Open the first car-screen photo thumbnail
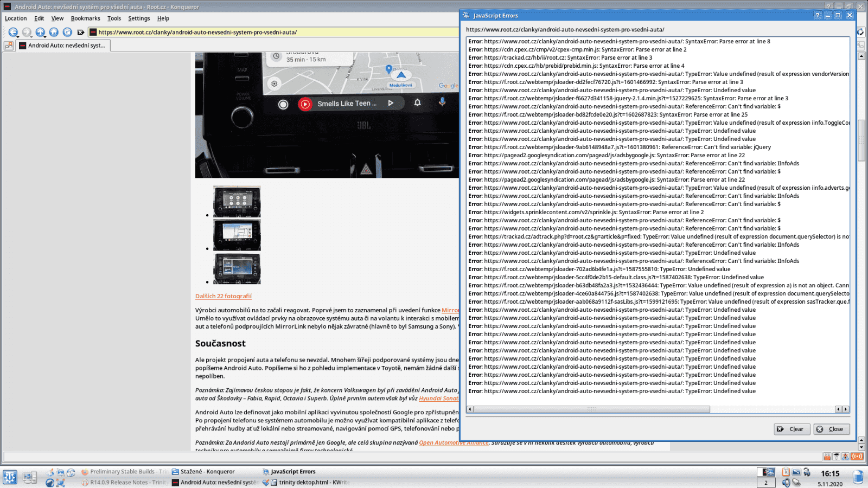The width and height of the screenshot is (868, 488). tap(237, 201)
